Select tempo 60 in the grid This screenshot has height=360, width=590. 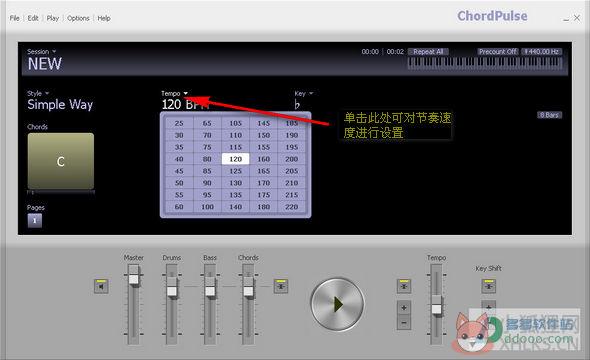pos(179,207)
